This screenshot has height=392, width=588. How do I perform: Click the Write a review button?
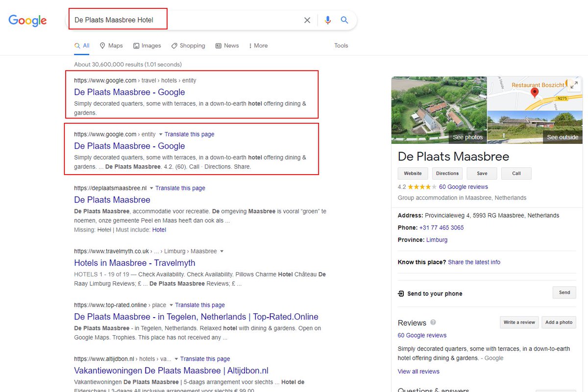coord(519,323)
